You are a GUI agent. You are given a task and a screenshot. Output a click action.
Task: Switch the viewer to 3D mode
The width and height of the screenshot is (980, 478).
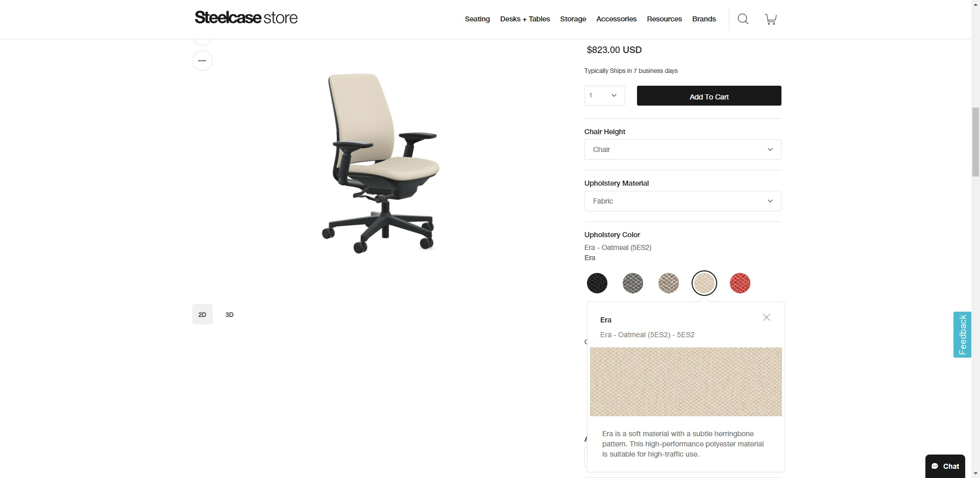(x=230, y=314)
